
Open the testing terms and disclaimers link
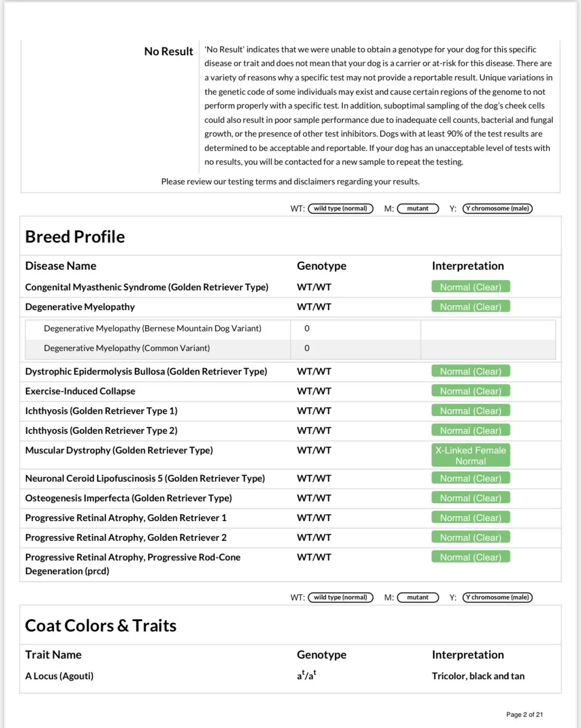(x=290, y=181)
